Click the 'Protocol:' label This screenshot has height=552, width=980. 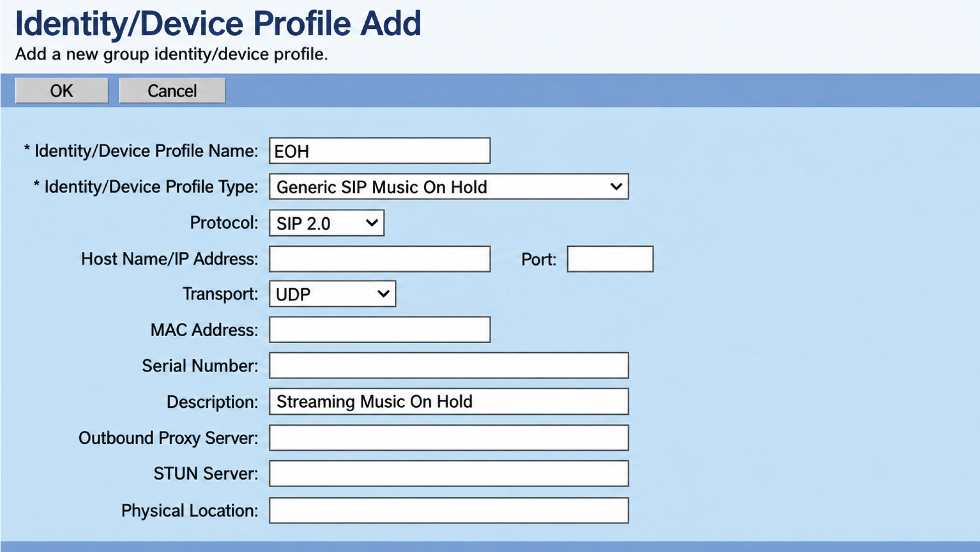(224, 223)
